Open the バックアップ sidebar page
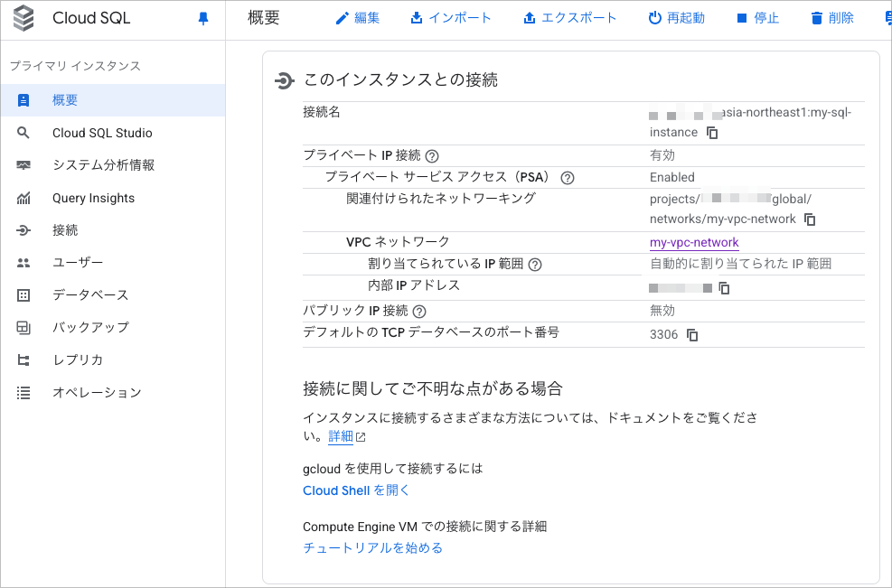This screenshot has width=892, height=588. click(x=113, y=328)
